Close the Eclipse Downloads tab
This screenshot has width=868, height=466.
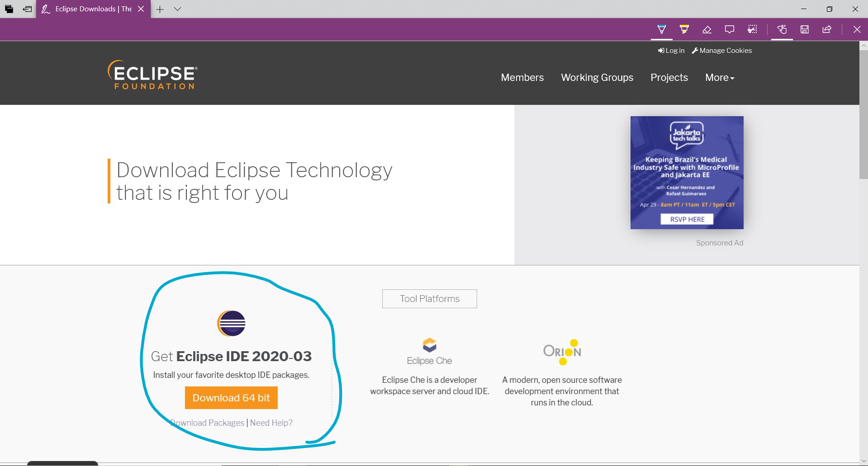pos(141,9)
